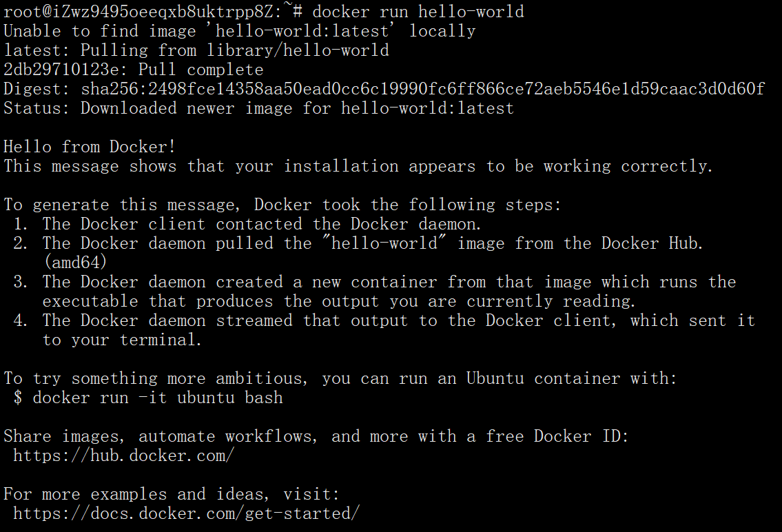Click the '(amd64)' architecture text
This screenshot has height=532, width=782.
[x=75, y=263]
